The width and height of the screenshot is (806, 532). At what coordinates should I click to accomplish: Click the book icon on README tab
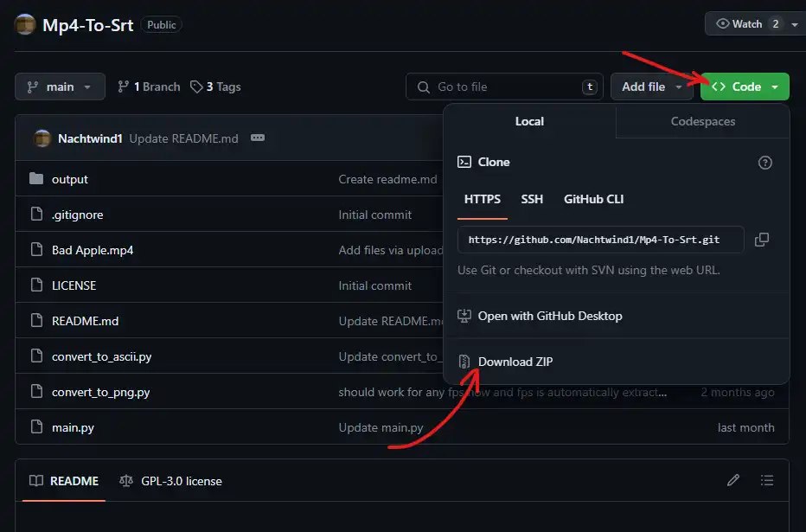click(36, 481)
